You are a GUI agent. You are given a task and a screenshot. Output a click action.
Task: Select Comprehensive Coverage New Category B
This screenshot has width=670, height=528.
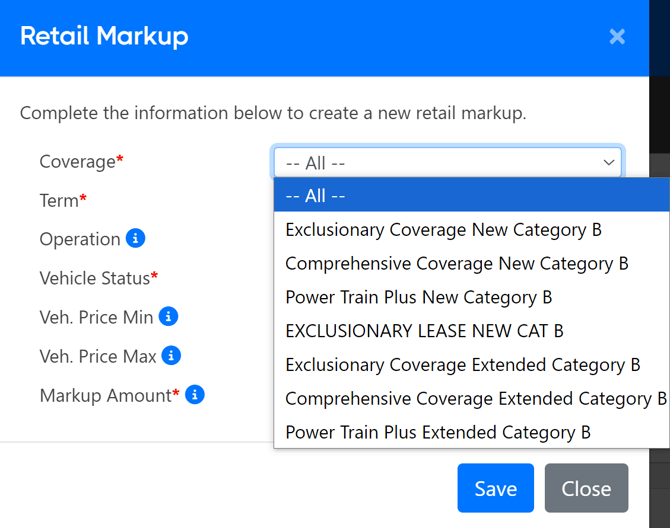[456, 264]
